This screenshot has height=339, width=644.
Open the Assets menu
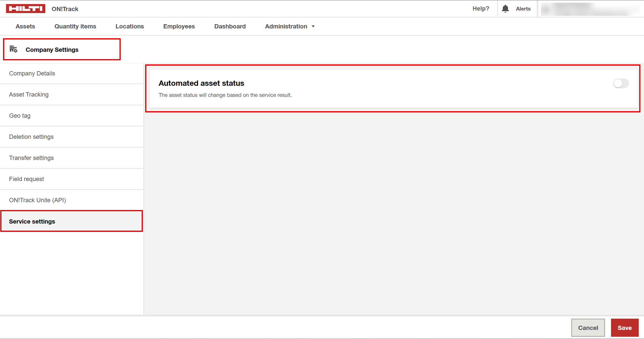pyautogui.click(x=25, y=26)
